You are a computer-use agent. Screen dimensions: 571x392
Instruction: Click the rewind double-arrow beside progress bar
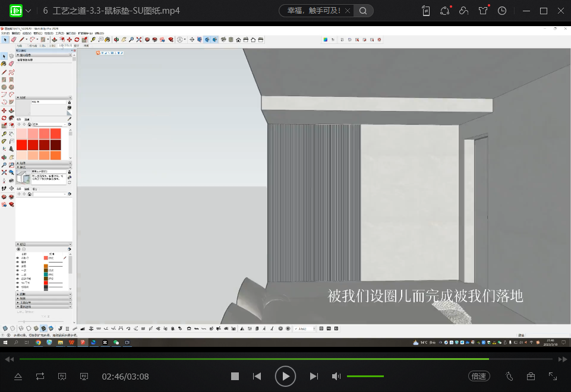click(9, 359)
